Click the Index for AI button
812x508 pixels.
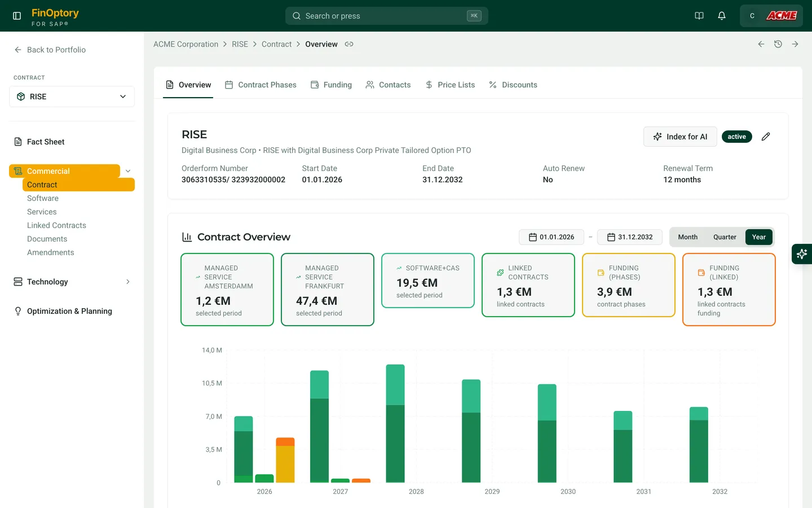(x=680, y=136)
